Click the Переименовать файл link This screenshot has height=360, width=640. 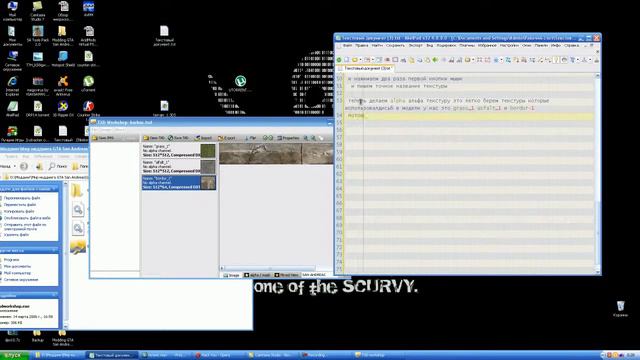click(22, 198)
